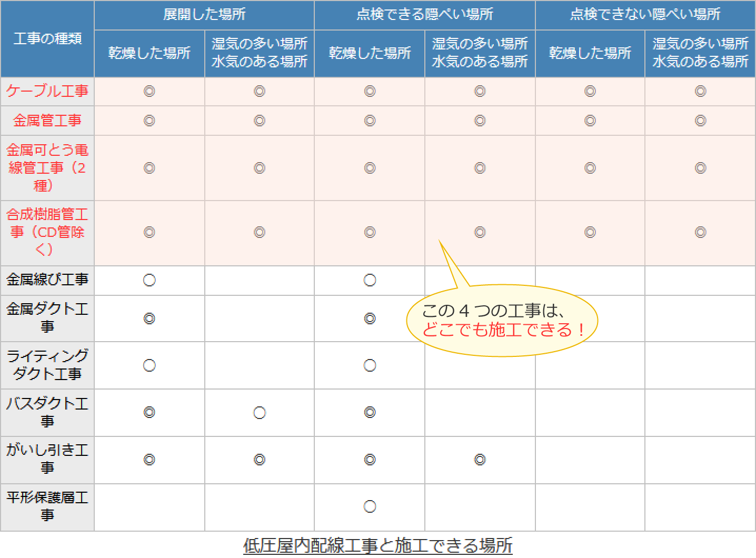This screenshot has height=558, width=756.
Task: Click the single-circle mark in バスダクト工事 row
Action: [x=260, y=413]
